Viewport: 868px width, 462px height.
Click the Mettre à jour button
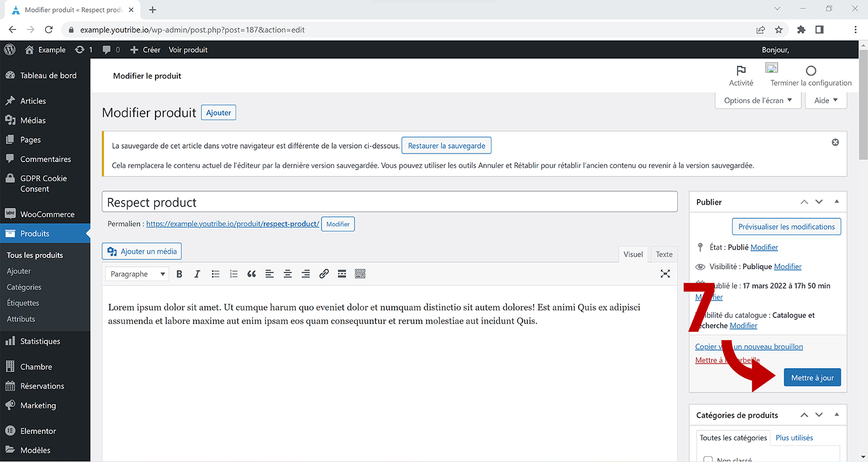(x=812, y=378)
